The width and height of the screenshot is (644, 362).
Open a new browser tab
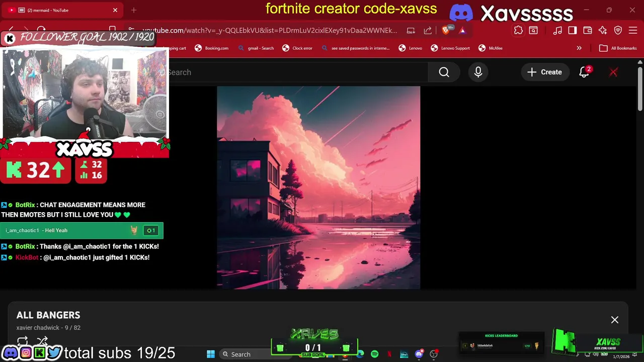tap(134, 10)
